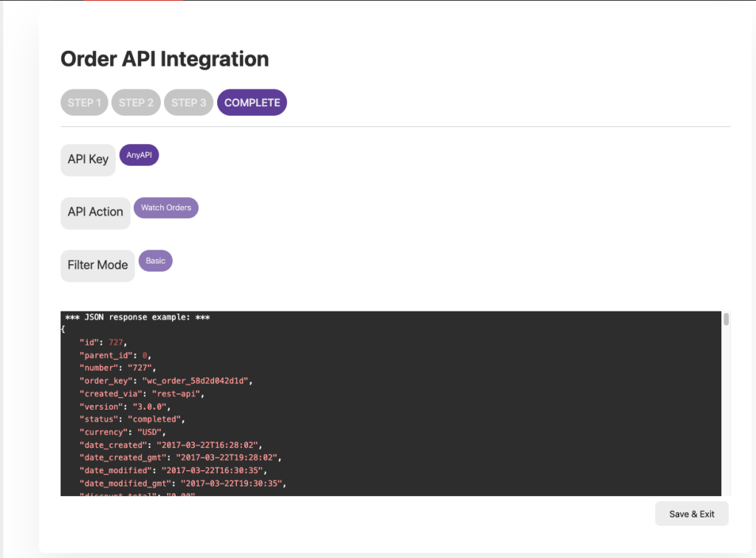The height and width of the screenshot is (558, 756).
Task: Click the AnyAPI purple badge
Action: (139, 155)
